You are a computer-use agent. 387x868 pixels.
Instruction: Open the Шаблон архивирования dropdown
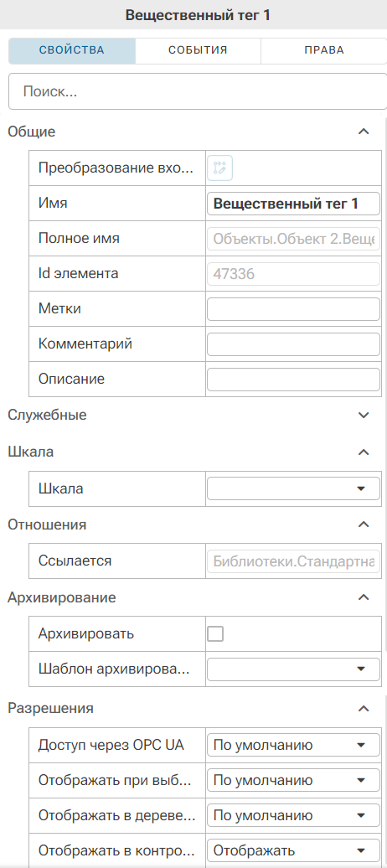(293, 669)
